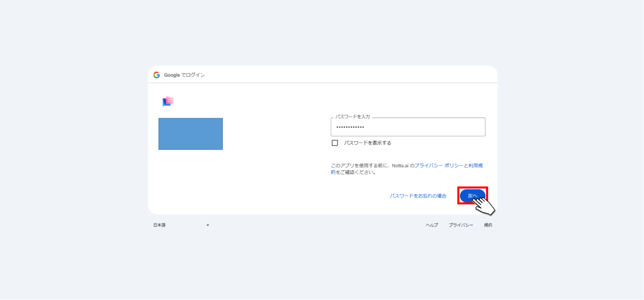The height and width of the screenshot is (300, 644).
Task: Open the プライバシー footer link
Action: point(461,225)
